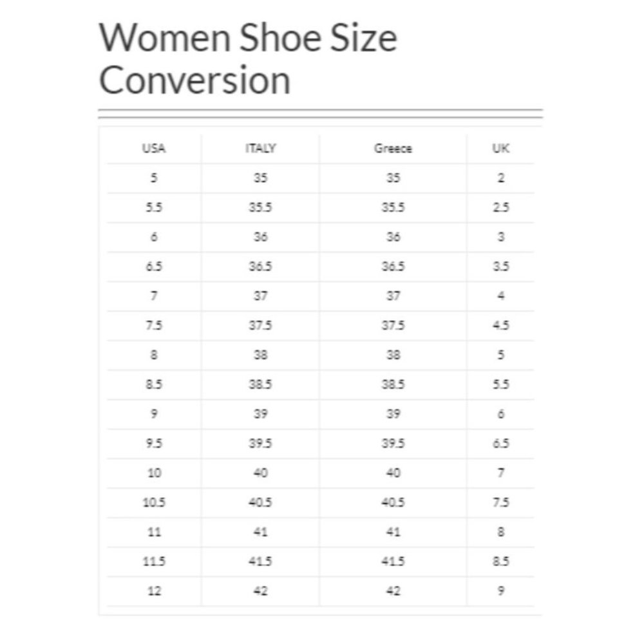Pick Greece size 36.5 cell

click(x=393, y=267)
